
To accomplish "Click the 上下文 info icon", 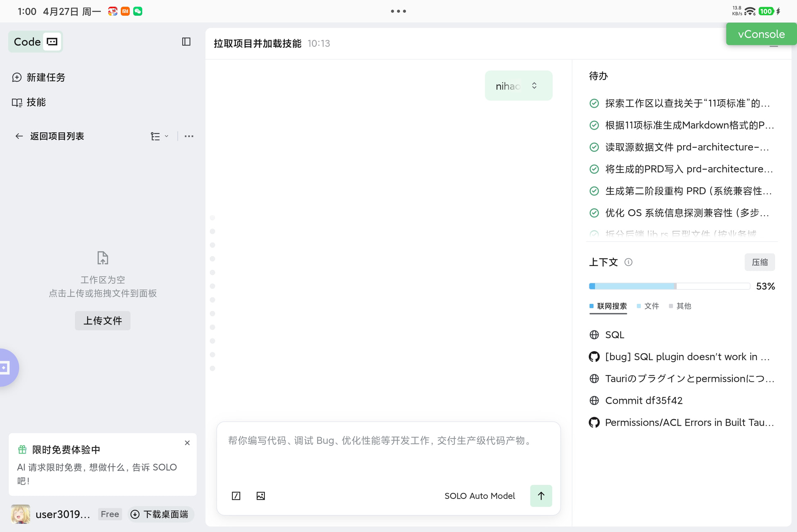I will 628,262.
